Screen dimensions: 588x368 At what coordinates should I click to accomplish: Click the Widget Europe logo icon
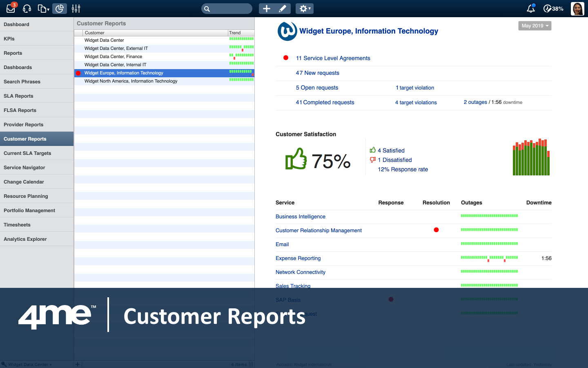pos(287,31)
